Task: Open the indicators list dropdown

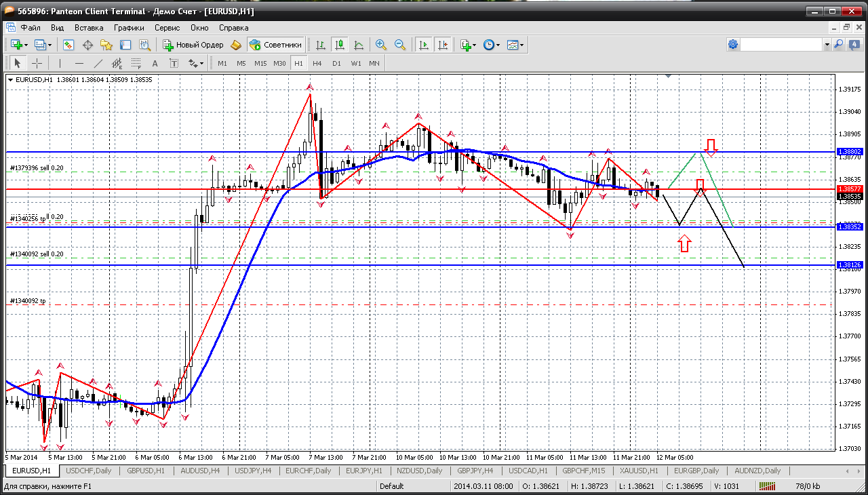Action: click(474, 45)
